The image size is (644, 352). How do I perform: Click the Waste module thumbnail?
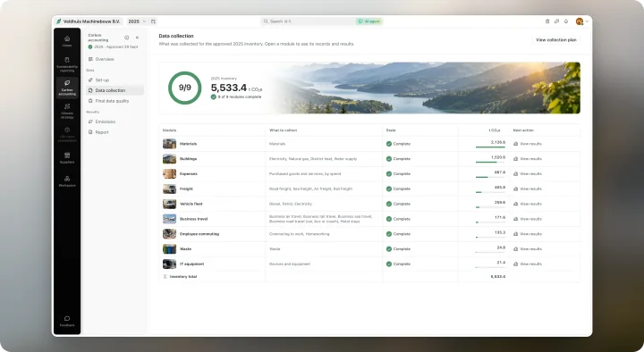(x=169, y=249)
